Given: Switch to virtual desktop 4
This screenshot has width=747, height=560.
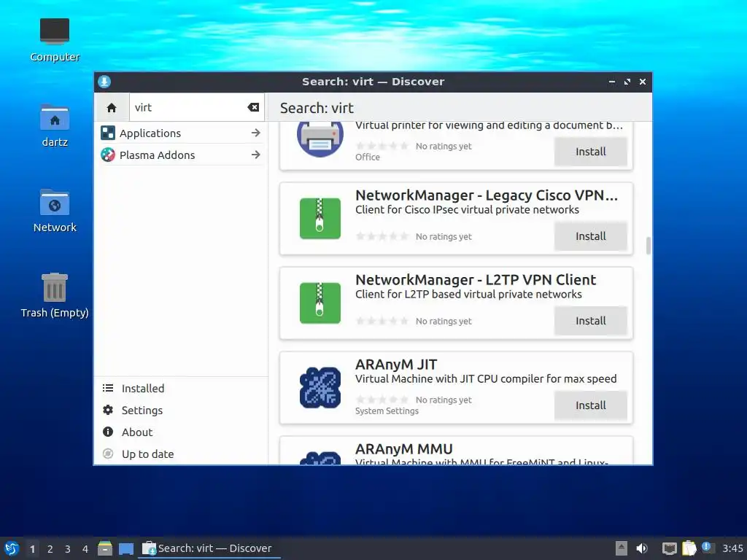Looking at the screenshot, I should [85, 549].
